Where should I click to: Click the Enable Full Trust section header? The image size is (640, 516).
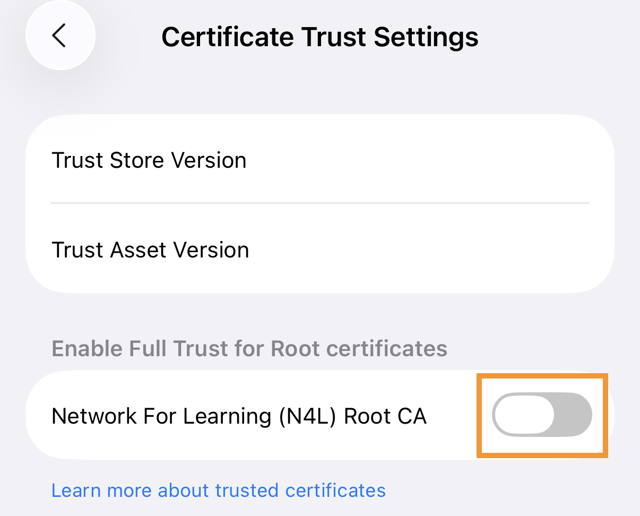coord(249,349)
